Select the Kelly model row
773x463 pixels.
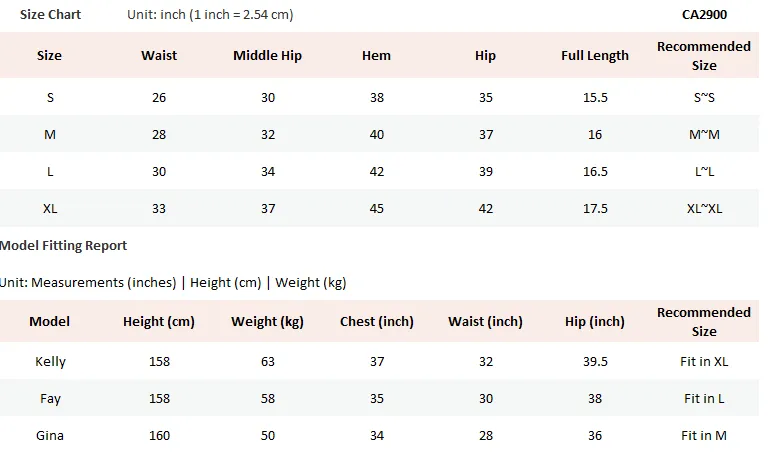380,361
